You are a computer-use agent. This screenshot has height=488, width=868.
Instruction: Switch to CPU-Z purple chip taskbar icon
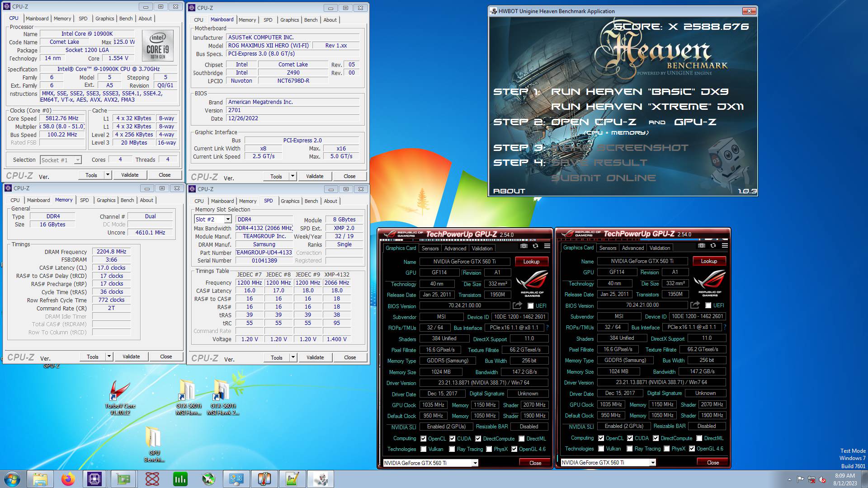94,479
